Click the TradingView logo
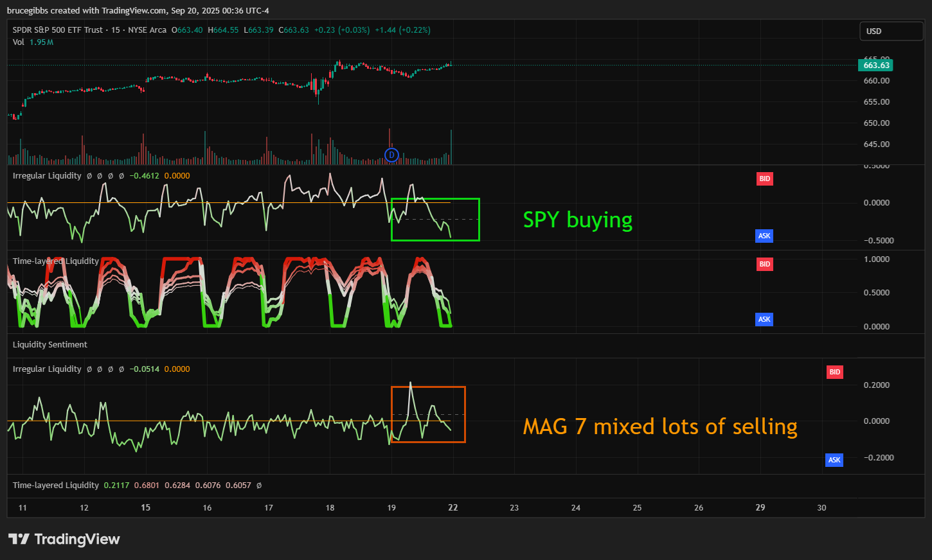The width and height of the screenshot is (932, 560). (x=64, y=539)
